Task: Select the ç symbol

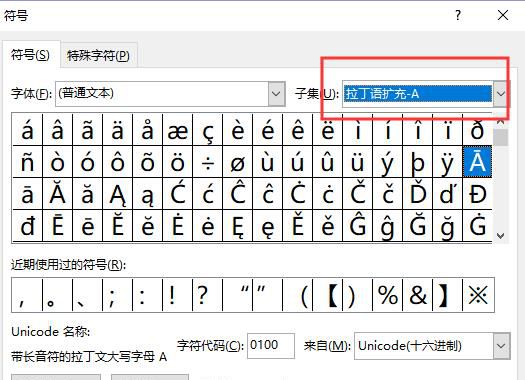Action: click(x=208, y=131)
